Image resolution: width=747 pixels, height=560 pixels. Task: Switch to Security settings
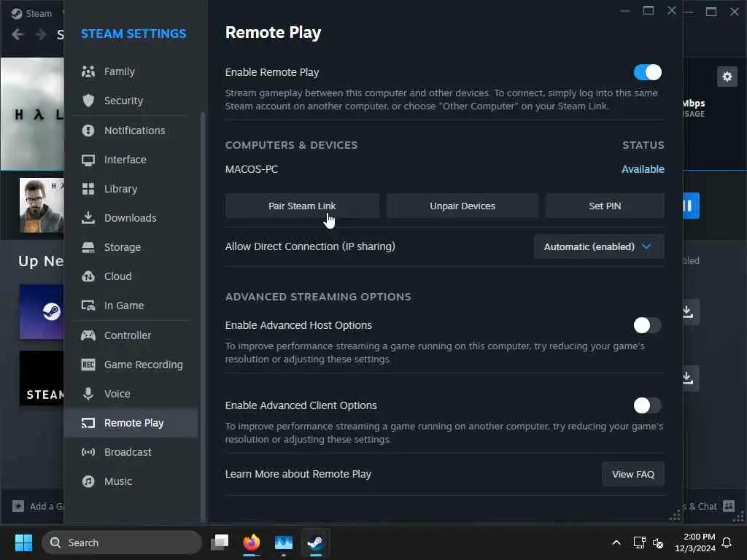coord(131,101)
